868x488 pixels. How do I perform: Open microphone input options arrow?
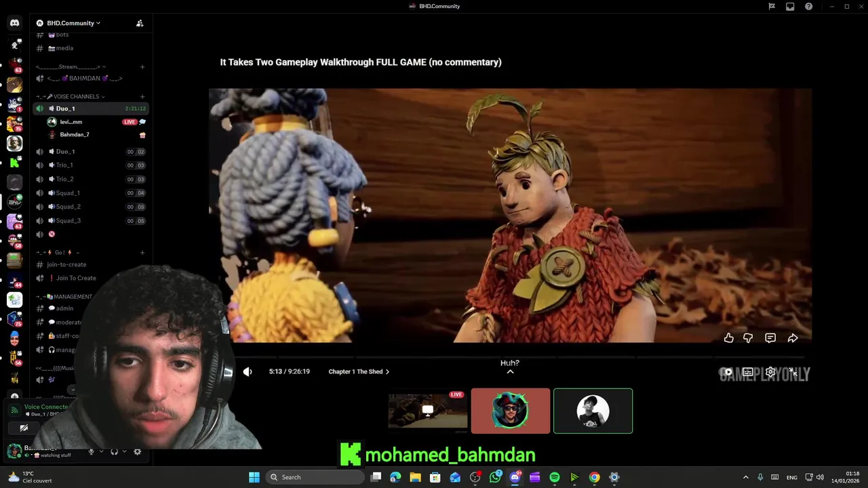click(x=101, y=451)
